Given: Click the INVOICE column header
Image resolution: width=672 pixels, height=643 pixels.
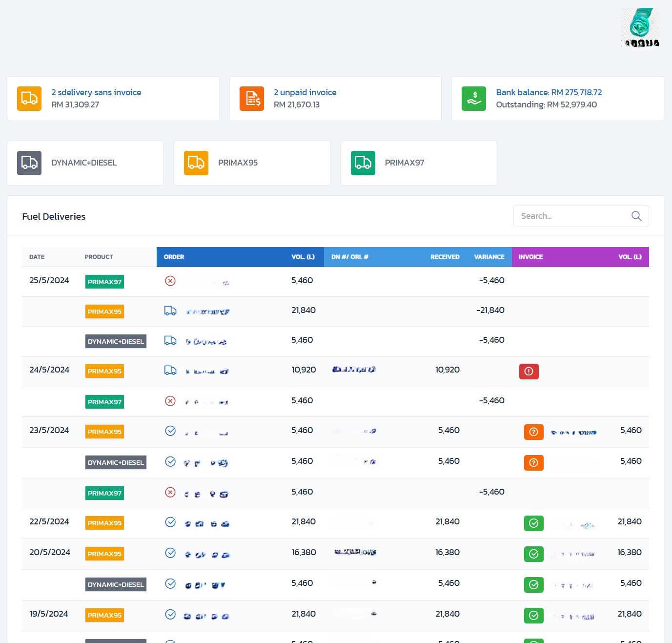Looking at the screenshot, I should click(530, 257).
